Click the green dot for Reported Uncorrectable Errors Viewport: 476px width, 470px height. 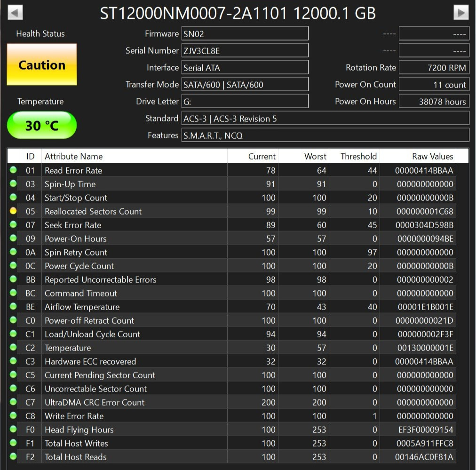pyautogui.click(x=13, y=279)
